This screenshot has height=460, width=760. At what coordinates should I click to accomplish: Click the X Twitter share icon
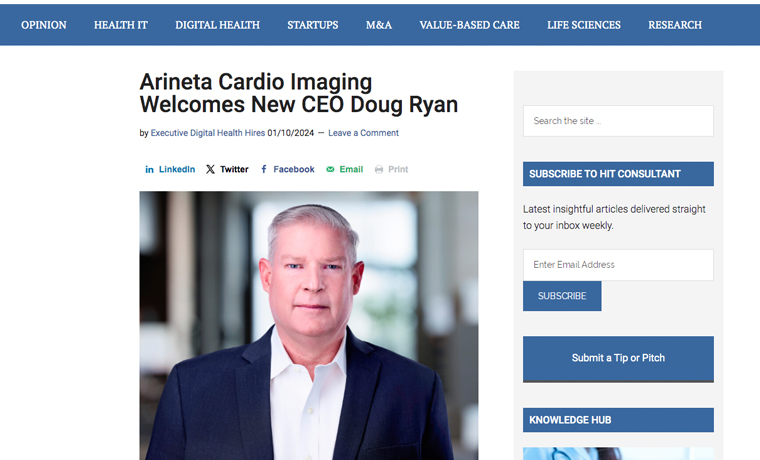210,169
